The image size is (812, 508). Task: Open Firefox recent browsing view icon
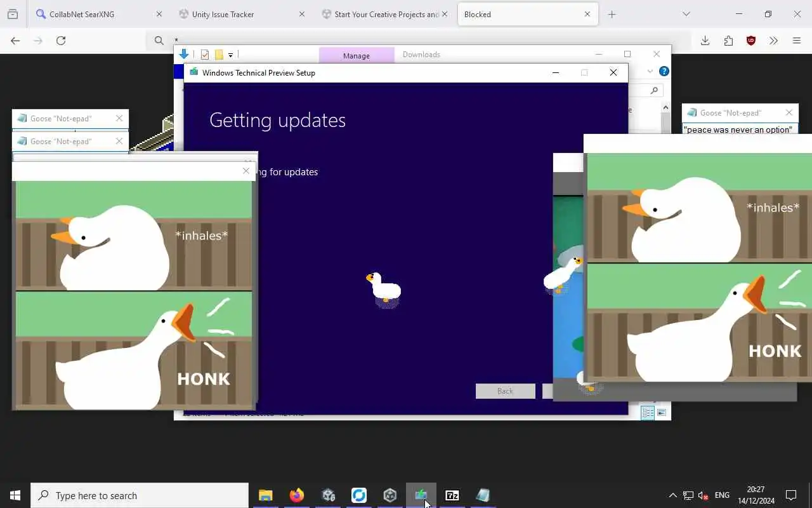(13, 14)
